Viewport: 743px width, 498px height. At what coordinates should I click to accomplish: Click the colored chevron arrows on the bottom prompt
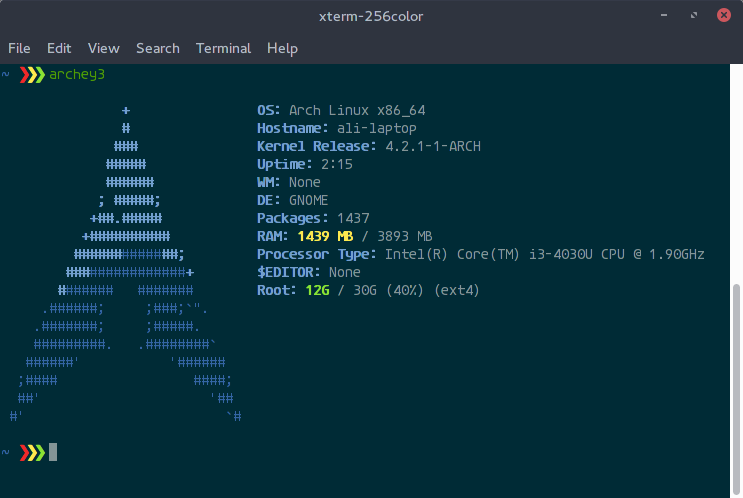pyautogui.click(x=32, y=452)
